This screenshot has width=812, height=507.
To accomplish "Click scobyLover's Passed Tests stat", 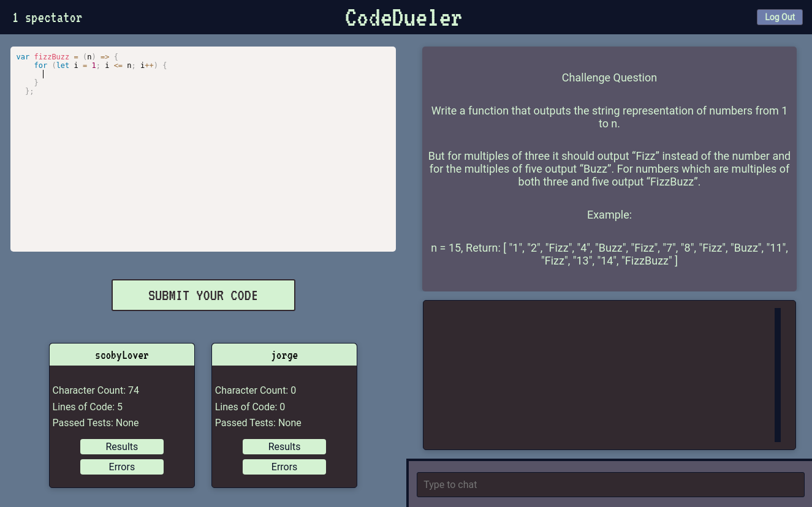I will point(96,423).
